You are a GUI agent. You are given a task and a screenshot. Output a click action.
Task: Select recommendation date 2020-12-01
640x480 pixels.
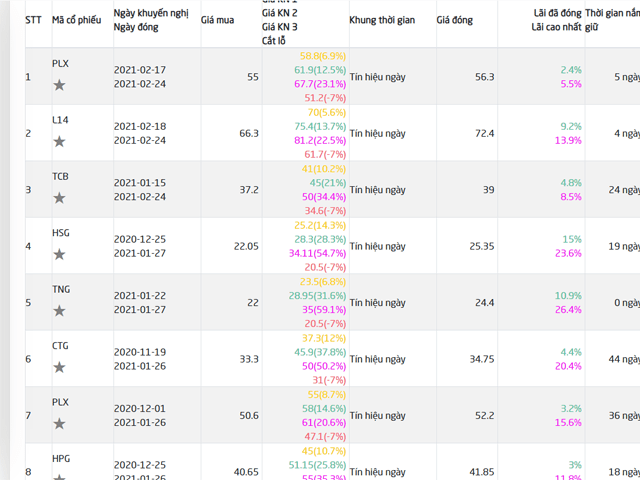point(140,408)
